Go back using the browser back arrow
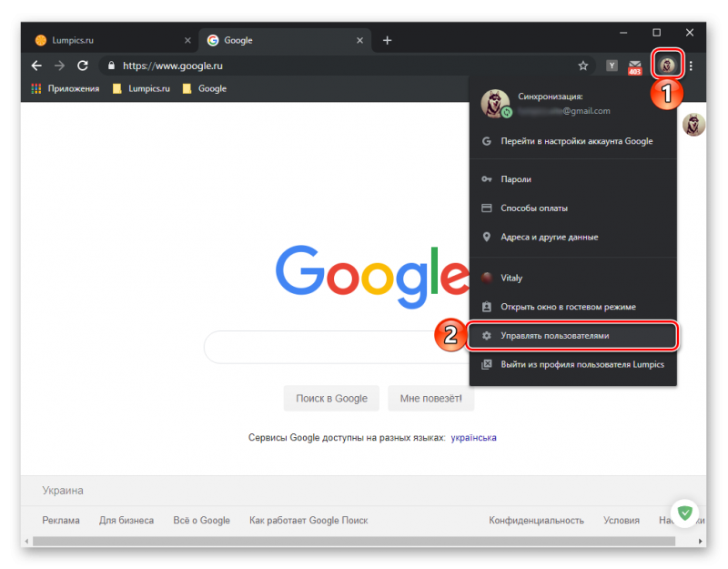The height and width of the screenshot is (569, 728). point(36,66)
